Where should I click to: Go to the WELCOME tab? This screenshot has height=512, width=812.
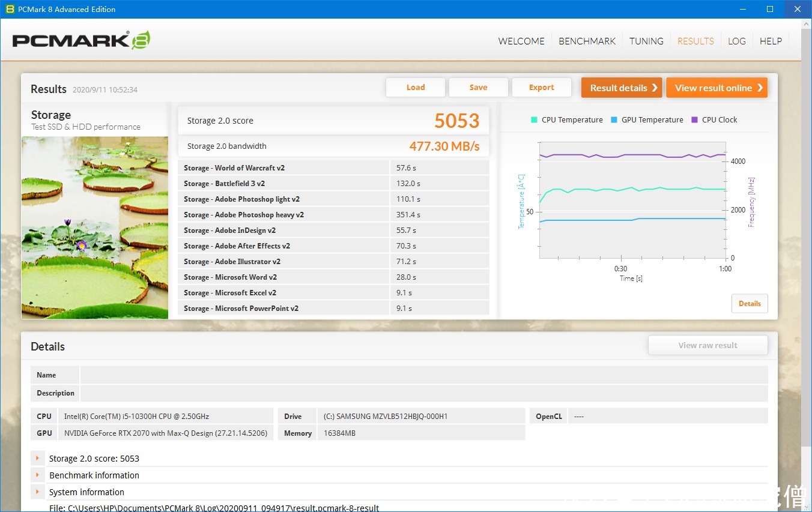[x=521, y=41]
